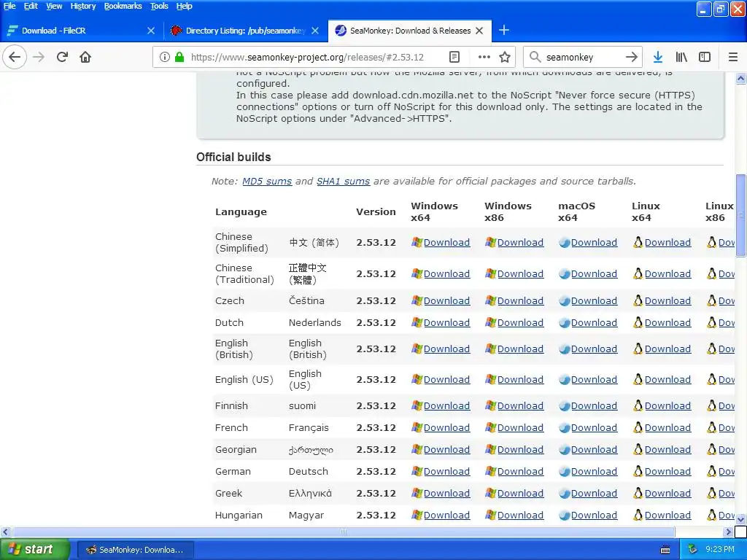Download German Windows x86 build

(x=520, y=472)
